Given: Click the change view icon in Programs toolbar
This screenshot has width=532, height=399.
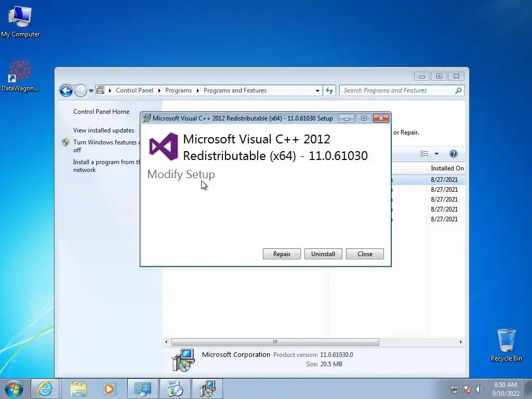Looking at the screenshot, I should [424, 154].
